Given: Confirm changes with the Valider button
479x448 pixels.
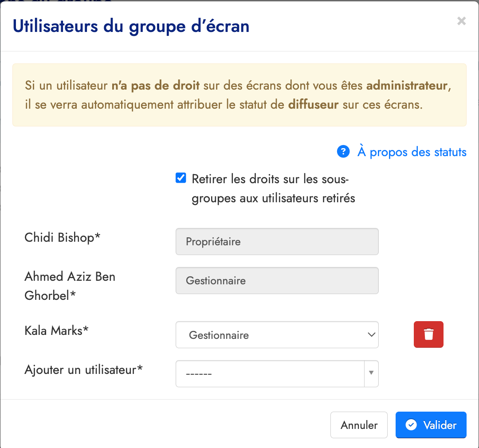Looking at the screenshot, I should (x=431, y=425).
